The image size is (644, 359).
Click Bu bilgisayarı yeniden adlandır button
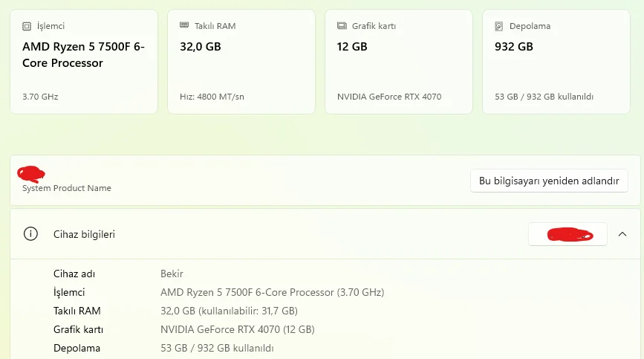tap(549, 181)
